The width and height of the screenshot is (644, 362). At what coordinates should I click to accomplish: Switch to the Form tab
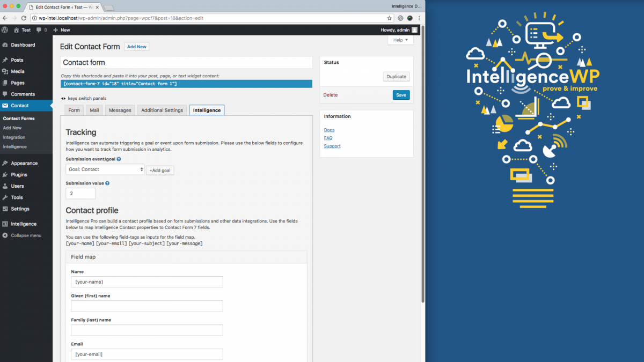pos(74,110)
